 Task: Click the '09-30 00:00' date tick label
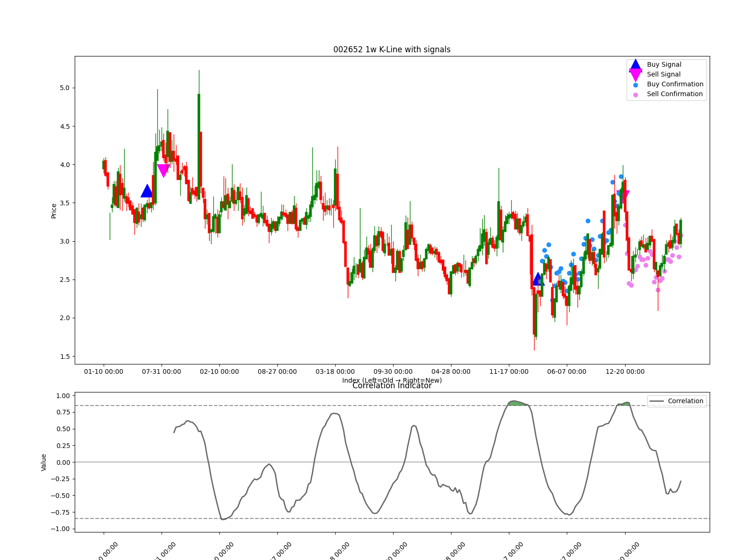393,371
